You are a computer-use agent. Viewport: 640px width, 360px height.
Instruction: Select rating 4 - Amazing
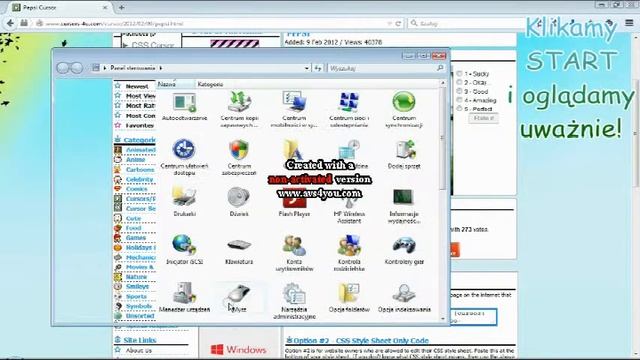coord(459,100)
